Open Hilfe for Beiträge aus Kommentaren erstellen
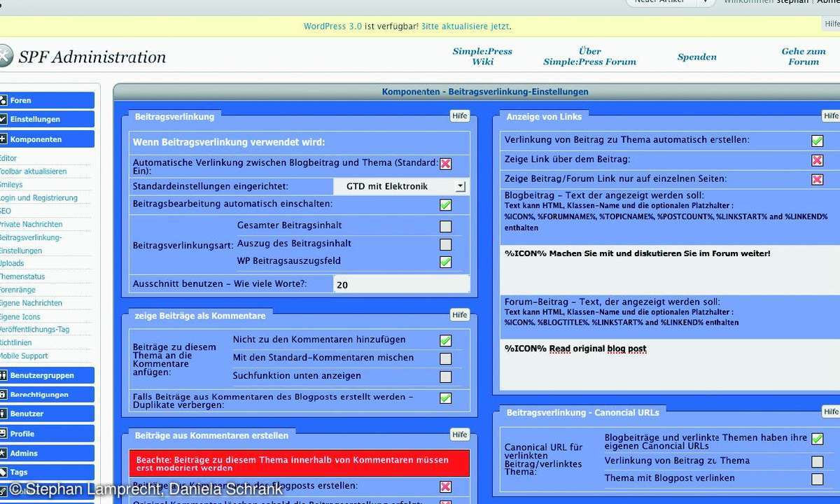This screenshot has height=504, width=840. coord(460,435)
